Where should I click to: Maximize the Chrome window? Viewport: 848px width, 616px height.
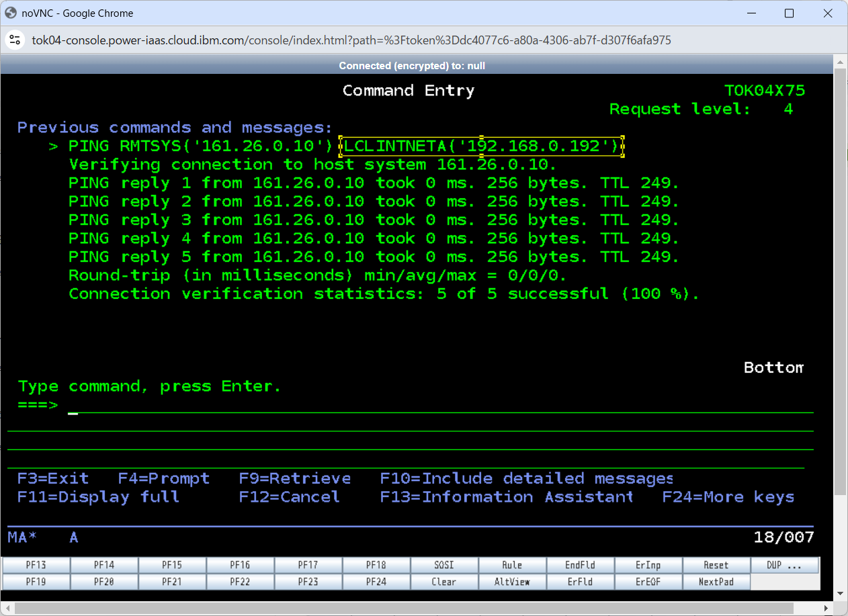pyautogui.click(x=790, y=13)
